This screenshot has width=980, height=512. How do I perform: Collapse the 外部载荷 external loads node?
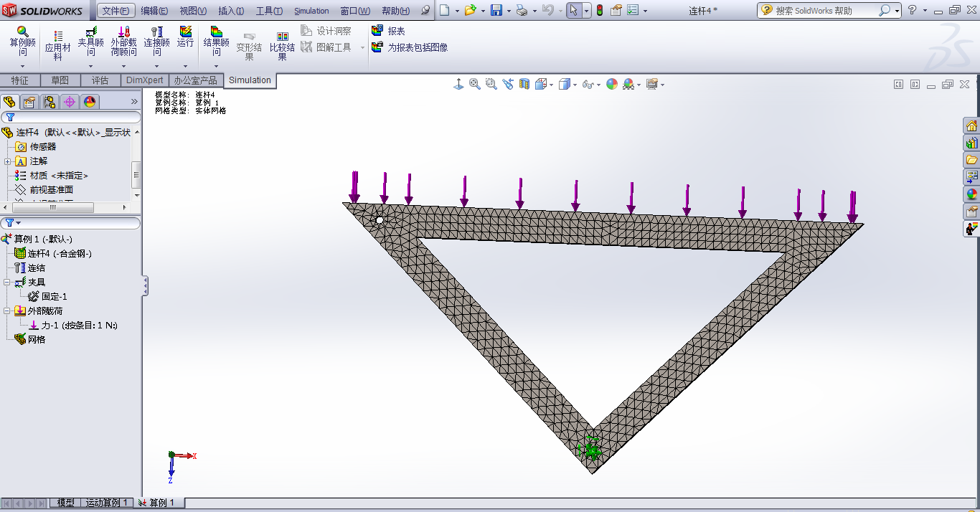(7, 311)
